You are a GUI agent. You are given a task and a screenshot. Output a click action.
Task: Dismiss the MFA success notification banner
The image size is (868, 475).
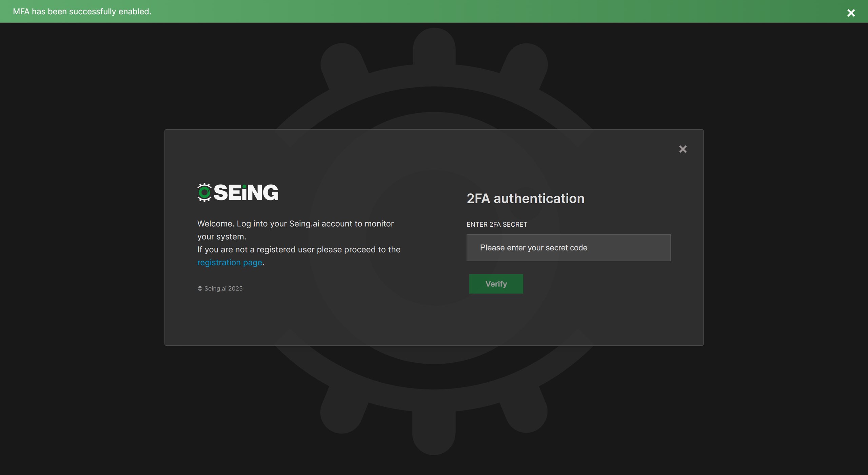click(851, 13)
